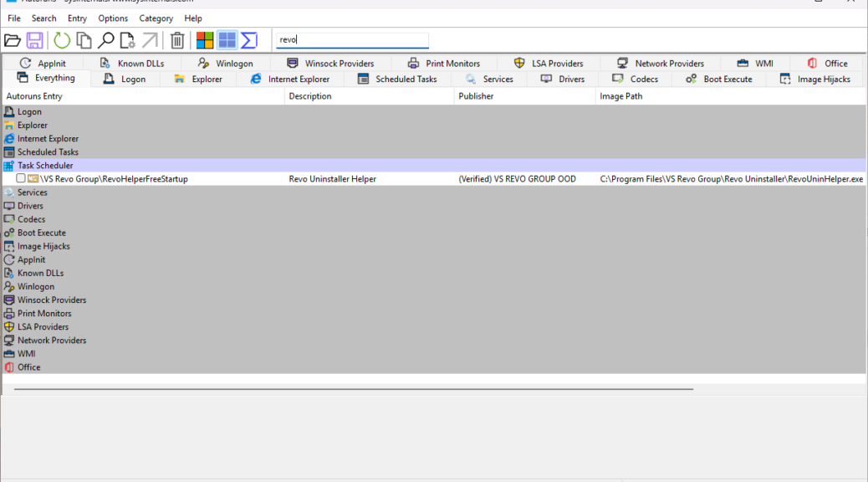This screenshot has height=482, width=868.
Task: Switch to the Explorer tab
Action: [x=198, y=79]
